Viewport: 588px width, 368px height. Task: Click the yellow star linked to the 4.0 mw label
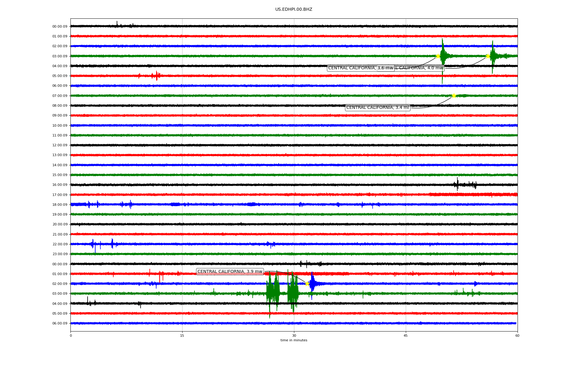click(x=488, y=56)
